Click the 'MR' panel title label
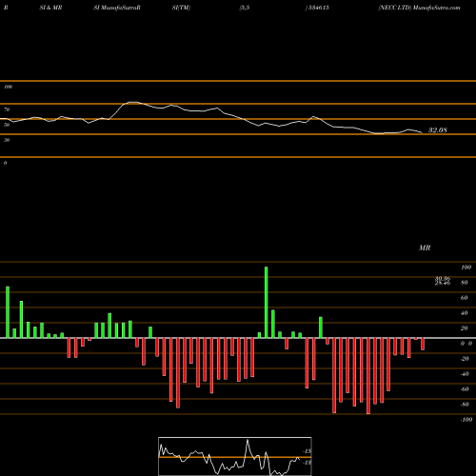Viewport: 476px width, 476px height. tap(425, 248)
